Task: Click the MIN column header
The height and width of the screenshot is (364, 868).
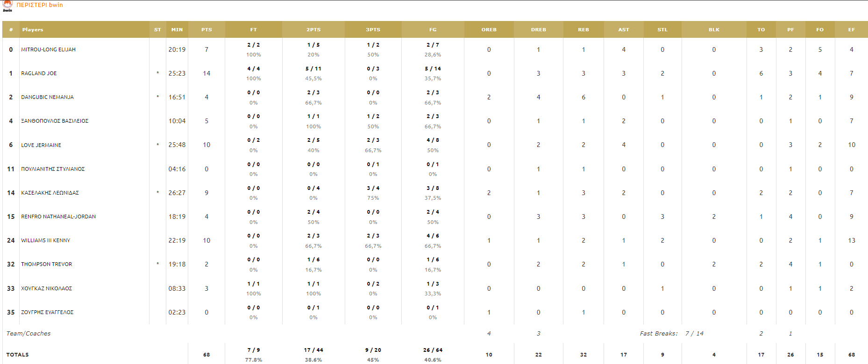Action: point(177,29)
